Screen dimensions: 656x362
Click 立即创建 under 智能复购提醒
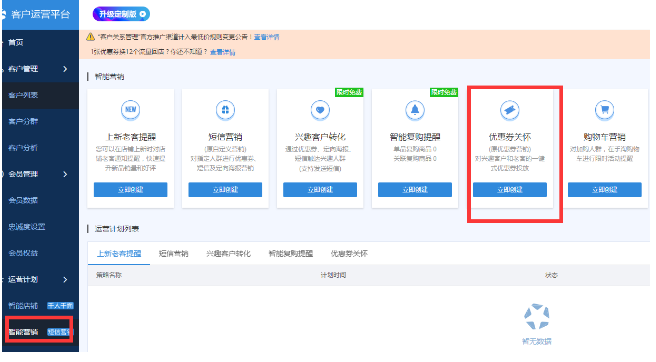(x=415, y=189)
